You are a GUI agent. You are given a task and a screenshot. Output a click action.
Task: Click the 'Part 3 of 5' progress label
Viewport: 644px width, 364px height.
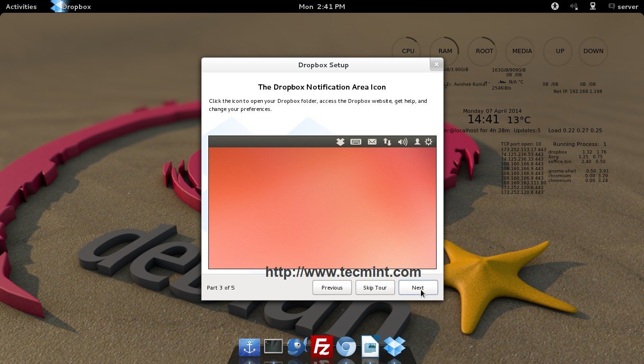click(x=221, y=288)
